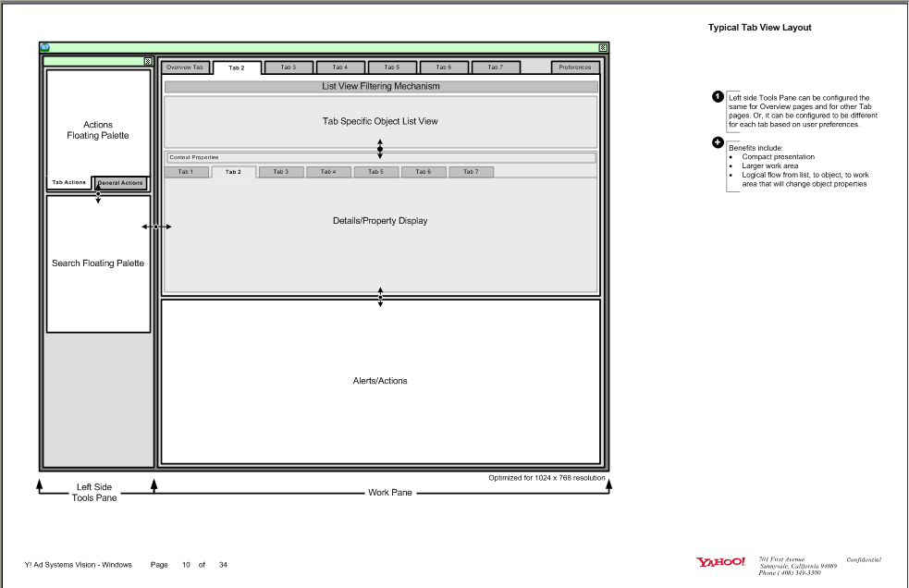
Task: Open the Preferences tab
Action: (x=575, y=67)
